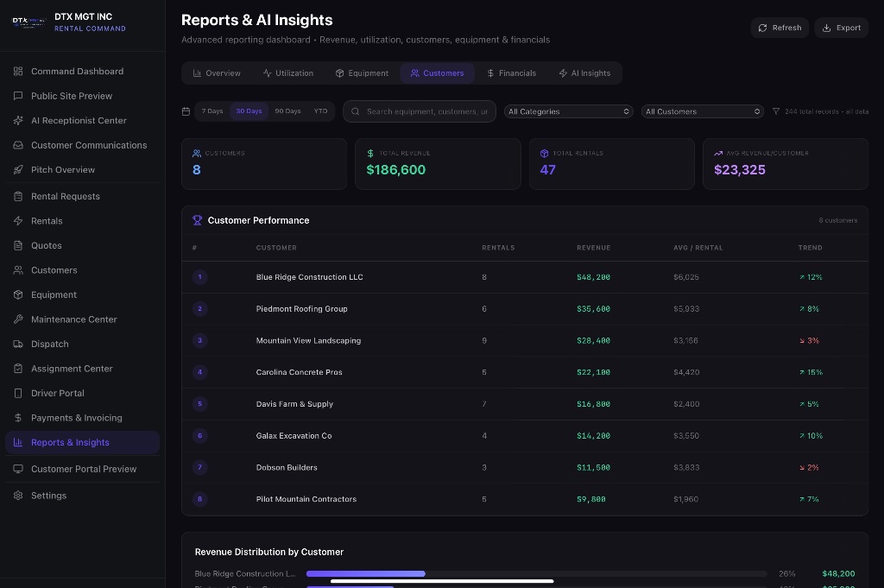Click the Quotes document icon

coord(18,245)
